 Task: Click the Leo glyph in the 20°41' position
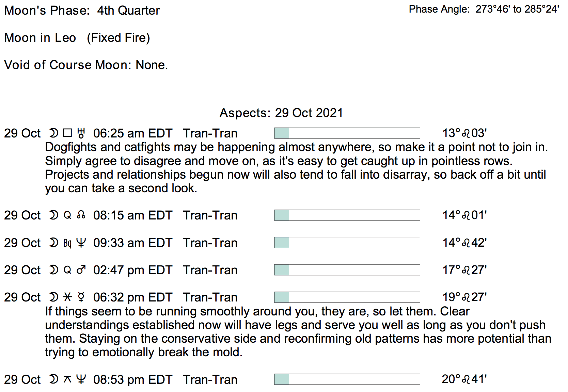[x=466, y=379]
